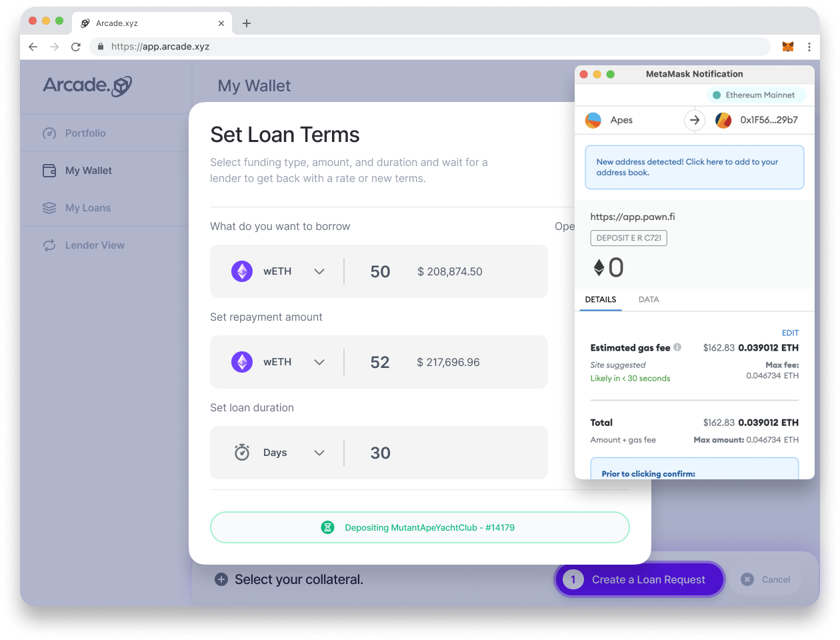
Task: Click the $ 208,874.50 borrow value
Action: 450,272
